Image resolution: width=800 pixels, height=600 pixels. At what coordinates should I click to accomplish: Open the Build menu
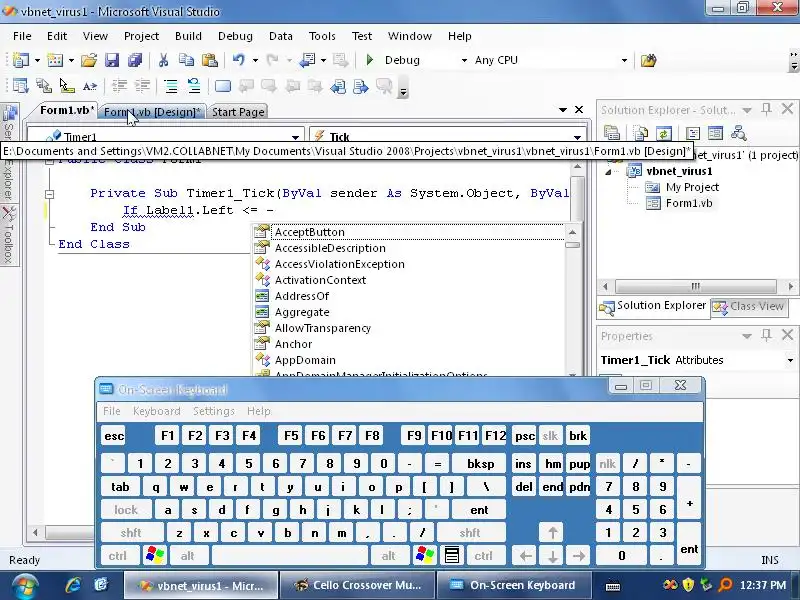tap(188, 36)
